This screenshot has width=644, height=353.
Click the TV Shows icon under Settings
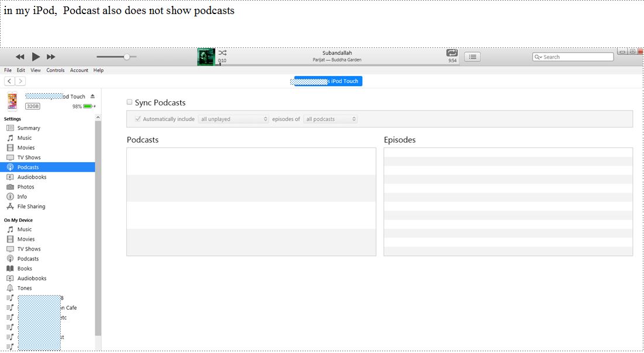(11, 158)
